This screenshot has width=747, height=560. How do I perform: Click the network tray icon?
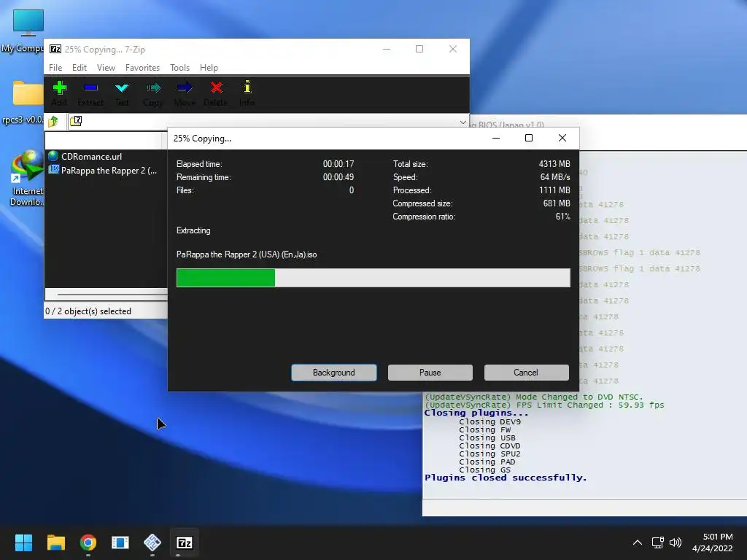pos(658,542)
